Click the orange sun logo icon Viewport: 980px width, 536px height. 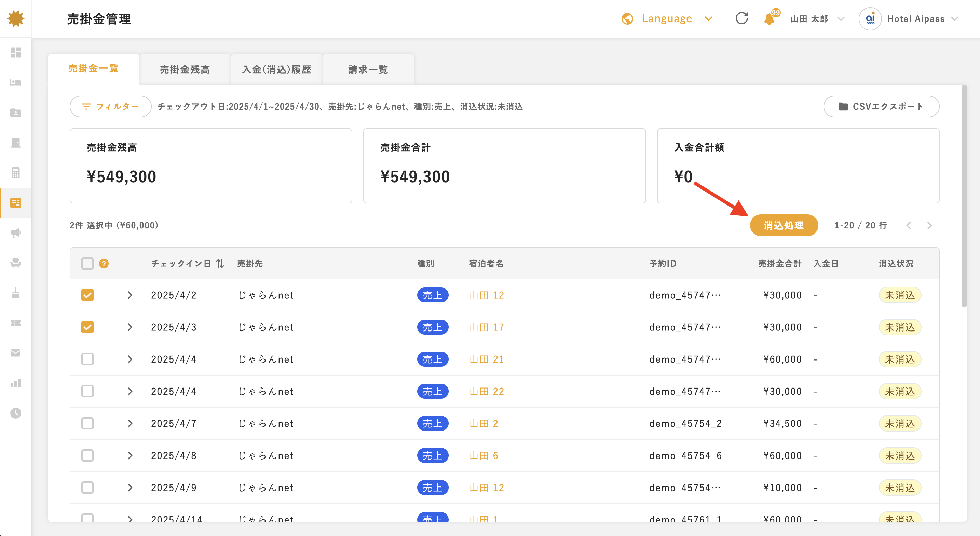click(x=16, y=18)
